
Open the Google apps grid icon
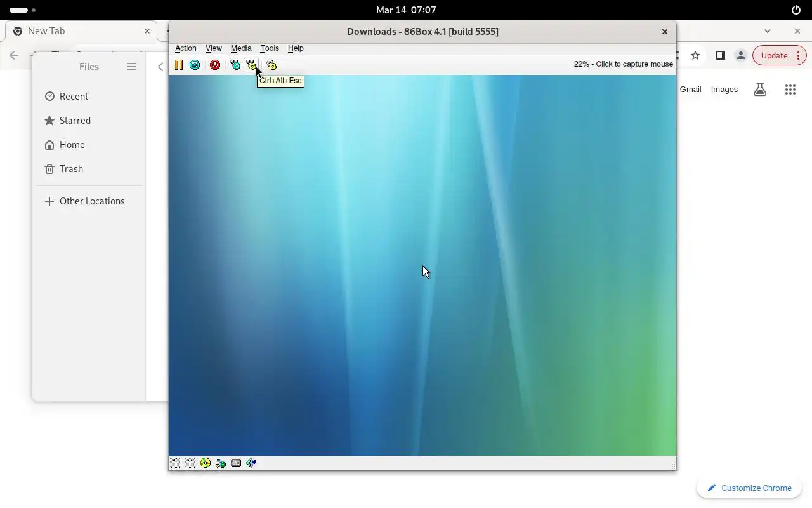pos(790,90)
